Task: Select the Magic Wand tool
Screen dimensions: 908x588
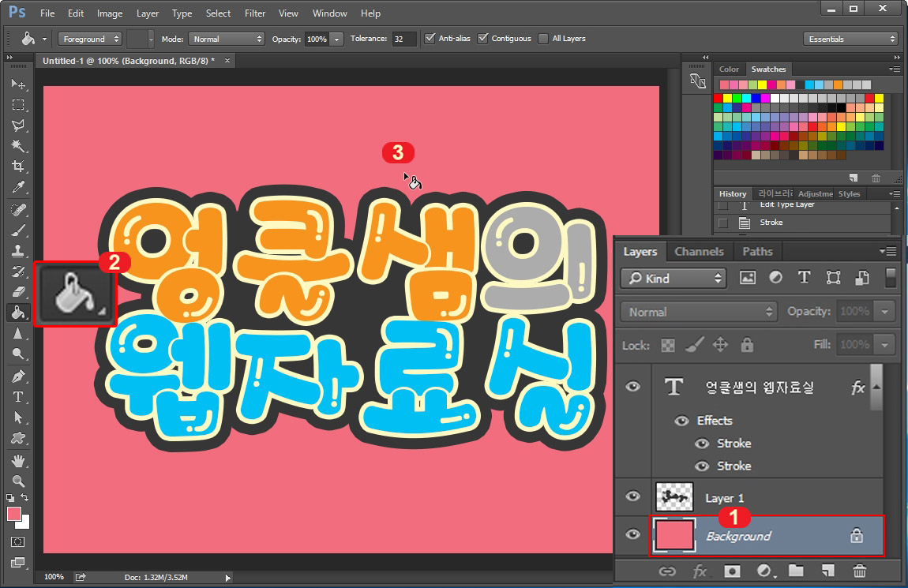Action: coord(18,146)
